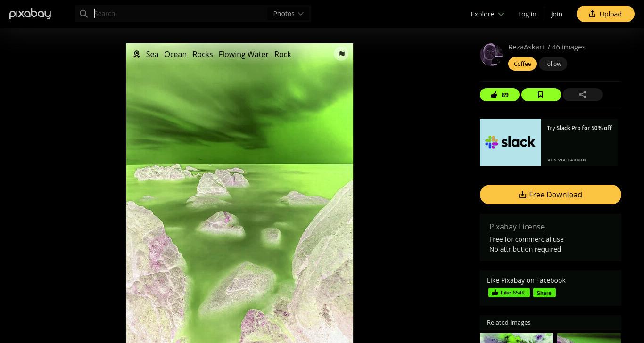Click the editor's choice badge icon

(137, 54)
